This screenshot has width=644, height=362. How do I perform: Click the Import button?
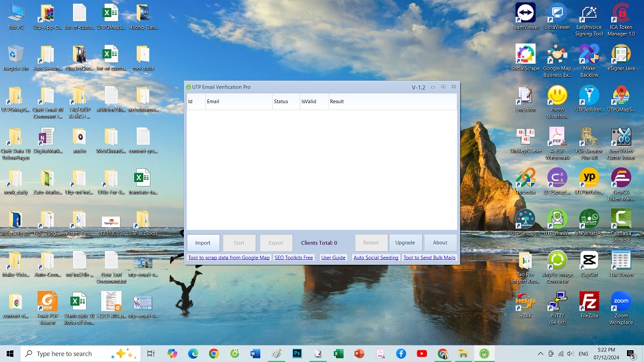tap(203, 242)
